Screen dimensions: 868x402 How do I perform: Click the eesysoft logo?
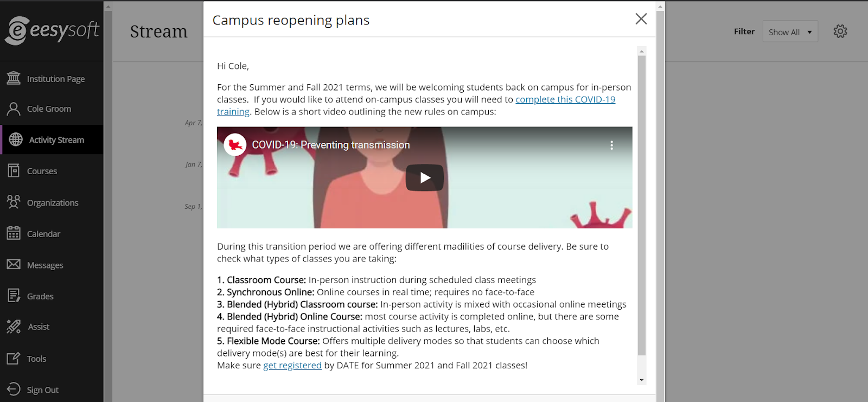[x=52, y=30]
